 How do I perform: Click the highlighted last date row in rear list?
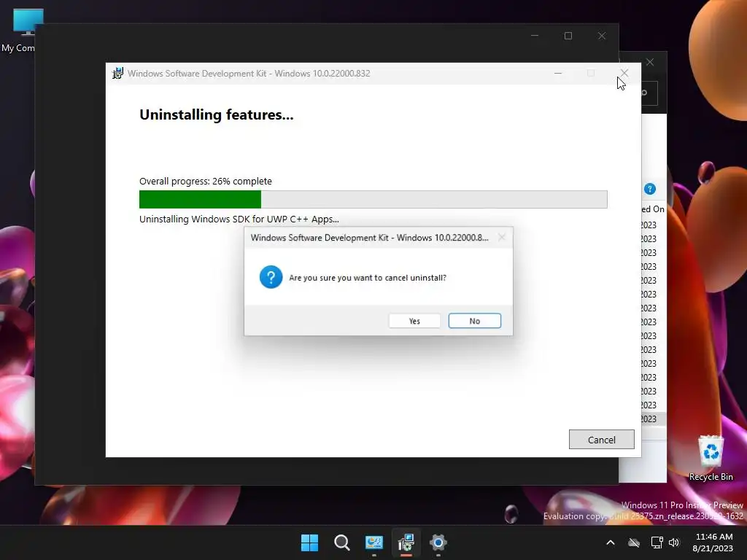[653, 419]
